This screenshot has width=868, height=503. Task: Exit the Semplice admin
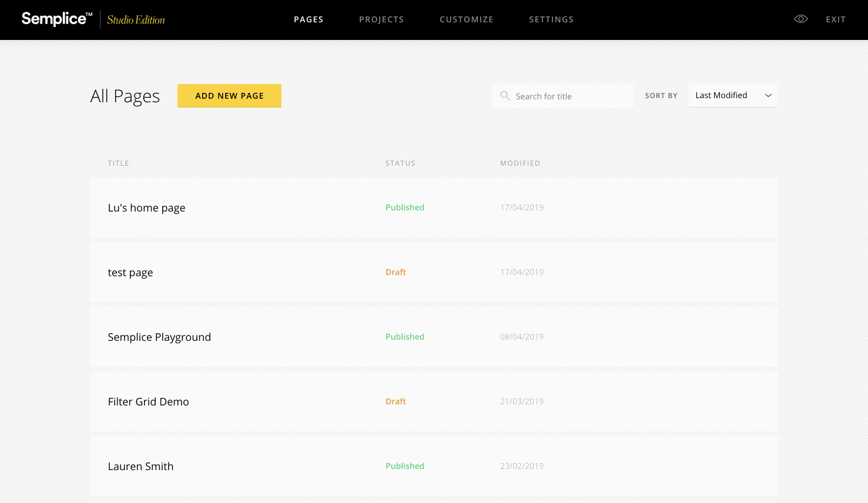tap(835, 19)
